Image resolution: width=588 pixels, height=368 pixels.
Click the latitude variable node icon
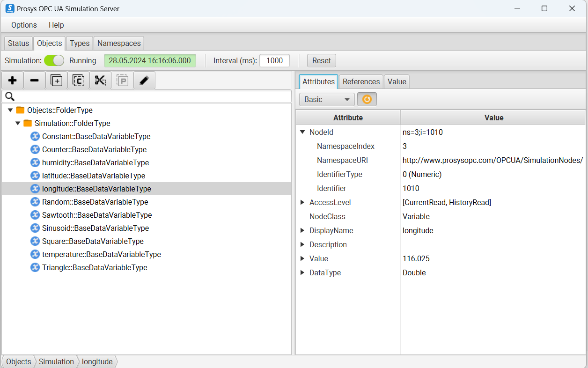pyautogui.click(x=35, y=176)
